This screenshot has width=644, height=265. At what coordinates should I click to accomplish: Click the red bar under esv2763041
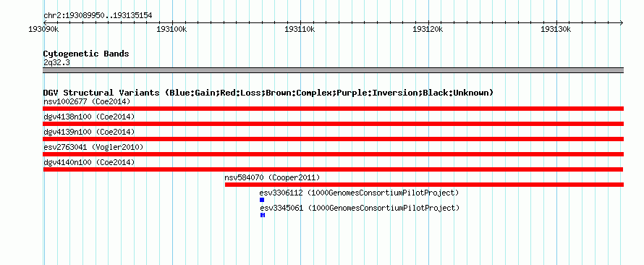tap(333, 154)
